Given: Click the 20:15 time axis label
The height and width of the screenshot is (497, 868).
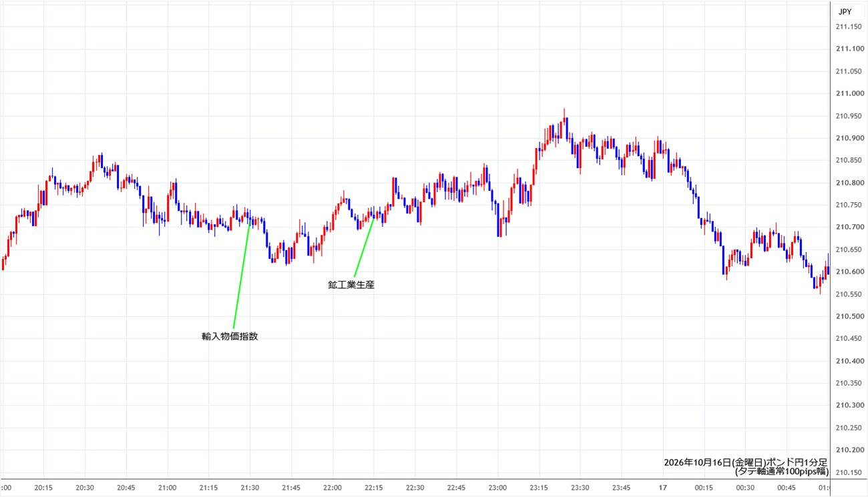Looking at the screenshot, I should coord(43,488).
